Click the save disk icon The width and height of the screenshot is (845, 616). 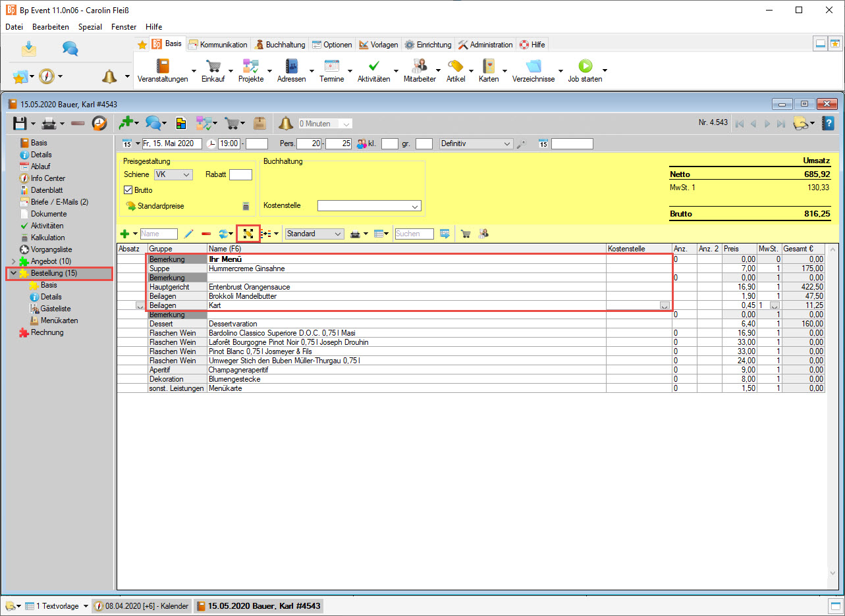pyautogui.click(x=20, y=123)
